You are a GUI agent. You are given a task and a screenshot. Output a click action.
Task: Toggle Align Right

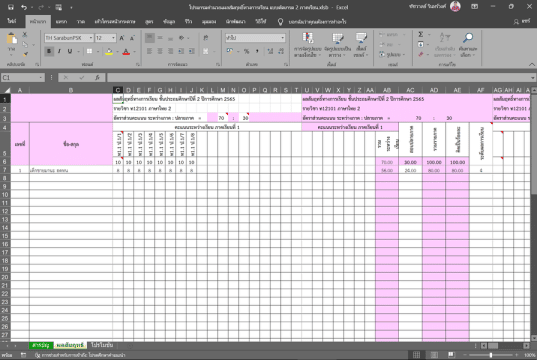[170, 51]
